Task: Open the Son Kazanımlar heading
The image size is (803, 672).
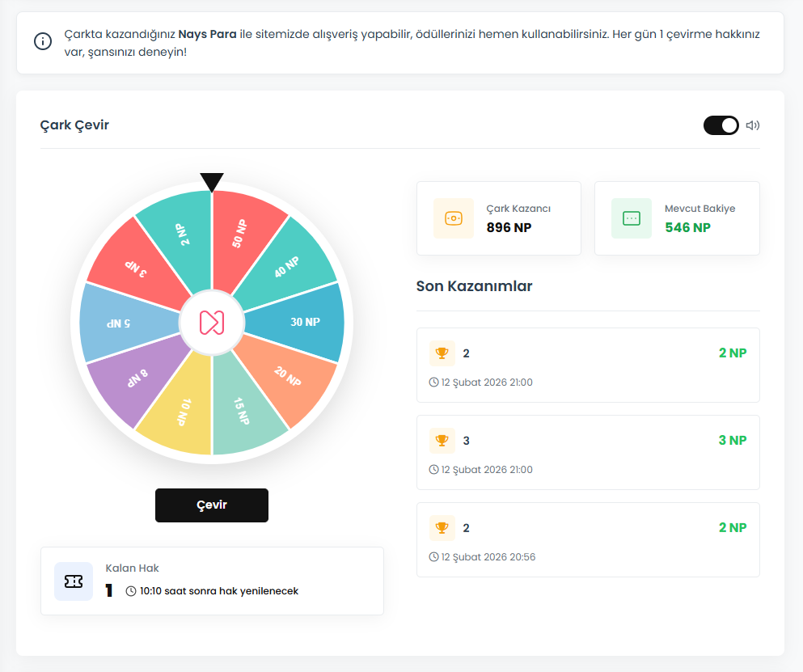Action: (474, 285)
